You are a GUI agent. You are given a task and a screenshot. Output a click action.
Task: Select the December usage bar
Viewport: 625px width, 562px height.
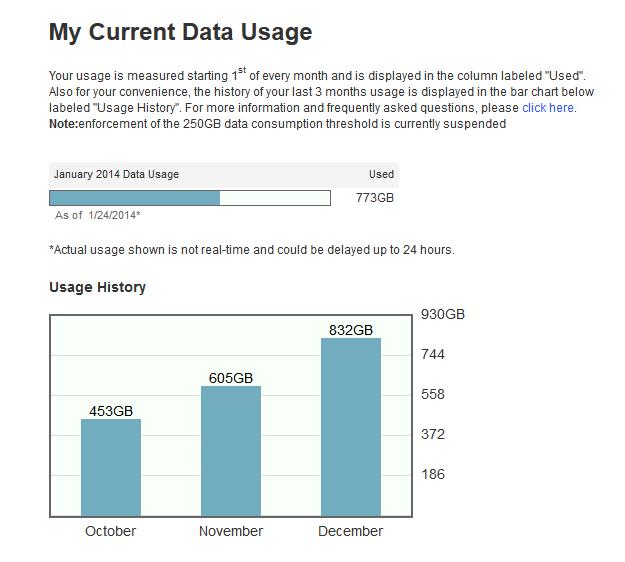click(x=351, y=427)
